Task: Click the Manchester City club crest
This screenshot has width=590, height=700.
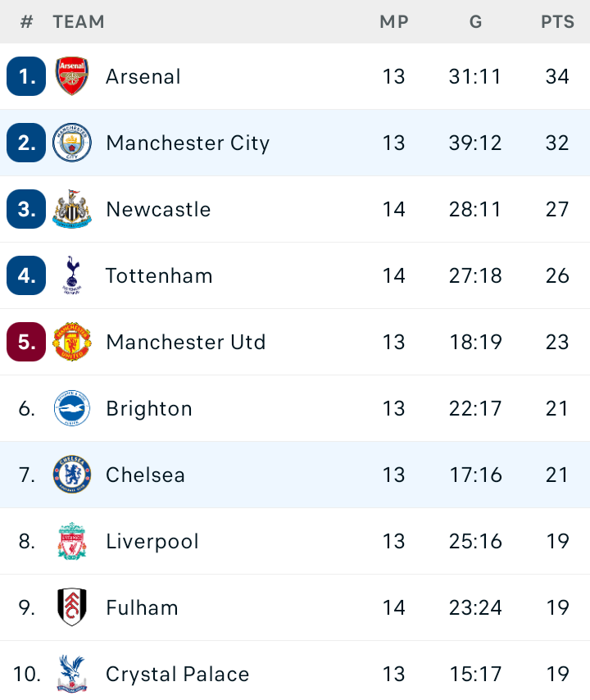Action: click(x=72, y=143)
